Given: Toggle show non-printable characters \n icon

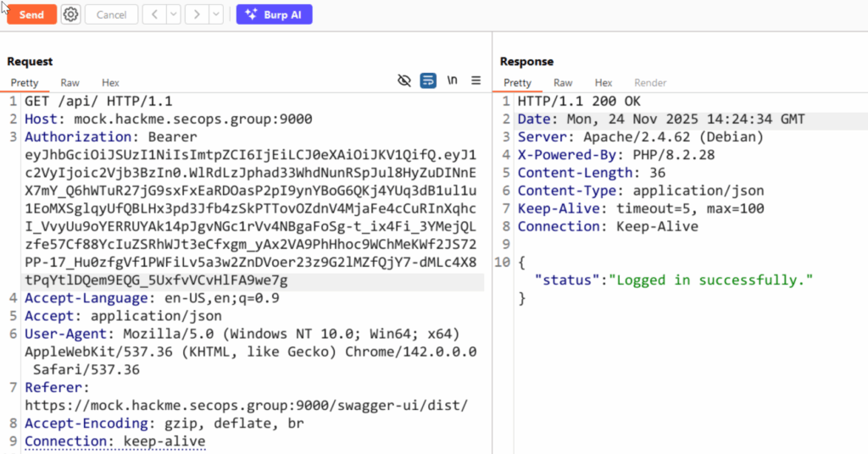Looking at the screenshot, I should coord(453,80).
